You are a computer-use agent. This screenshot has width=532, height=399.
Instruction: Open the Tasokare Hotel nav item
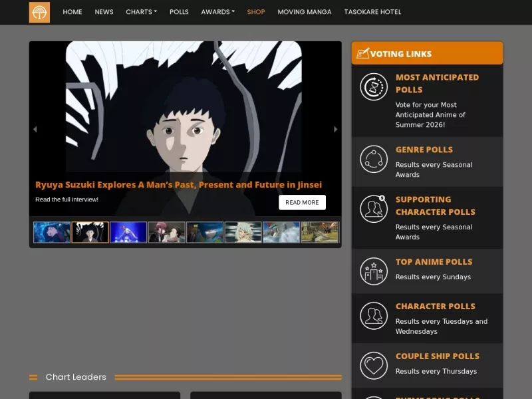pos(372,12)
